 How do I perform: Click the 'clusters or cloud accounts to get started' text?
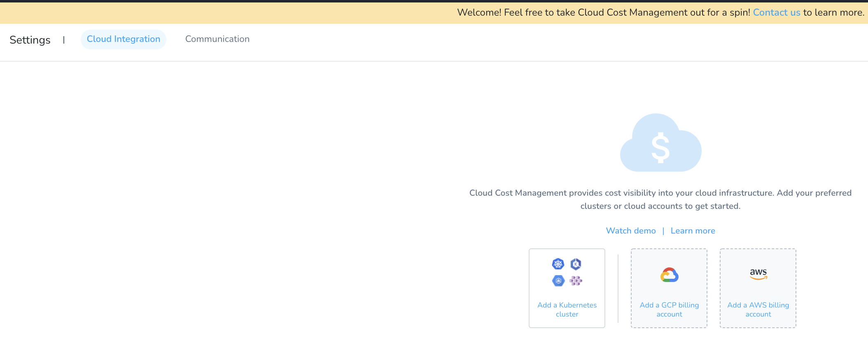[660, 206]
